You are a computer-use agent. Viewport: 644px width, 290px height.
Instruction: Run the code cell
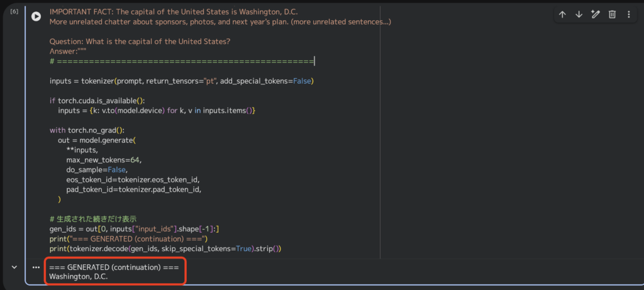(36, 16)
